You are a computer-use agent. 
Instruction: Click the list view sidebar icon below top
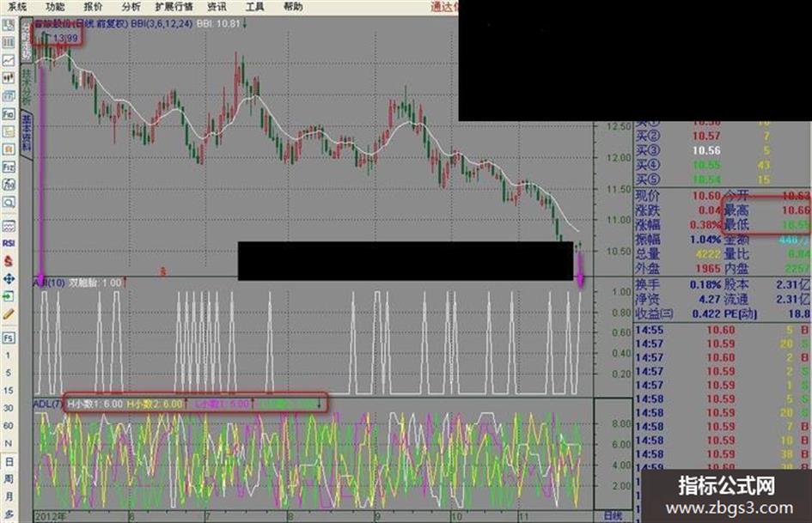9,42
